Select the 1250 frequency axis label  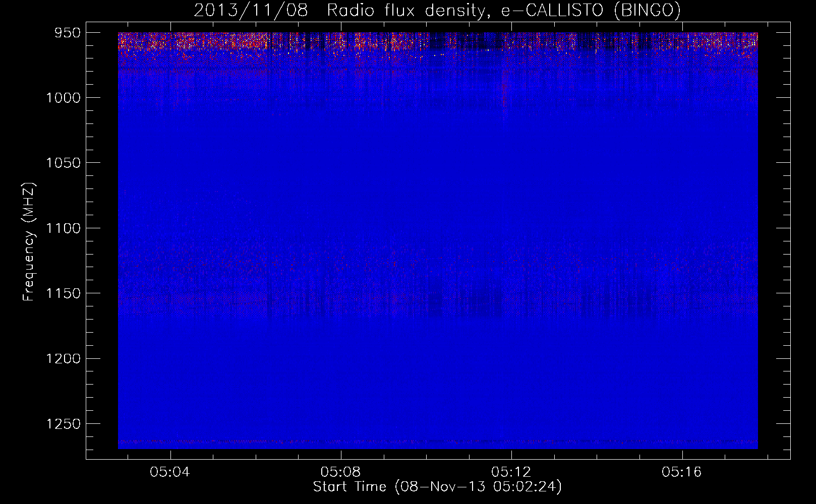63,424
